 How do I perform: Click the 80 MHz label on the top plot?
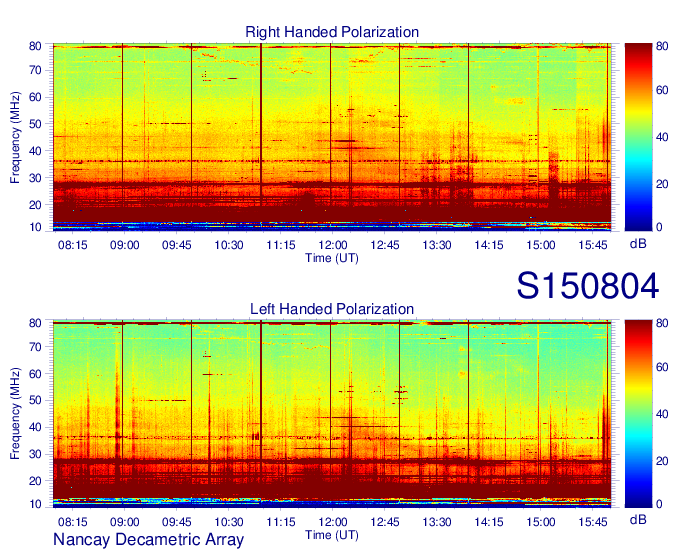click(35, 46)
